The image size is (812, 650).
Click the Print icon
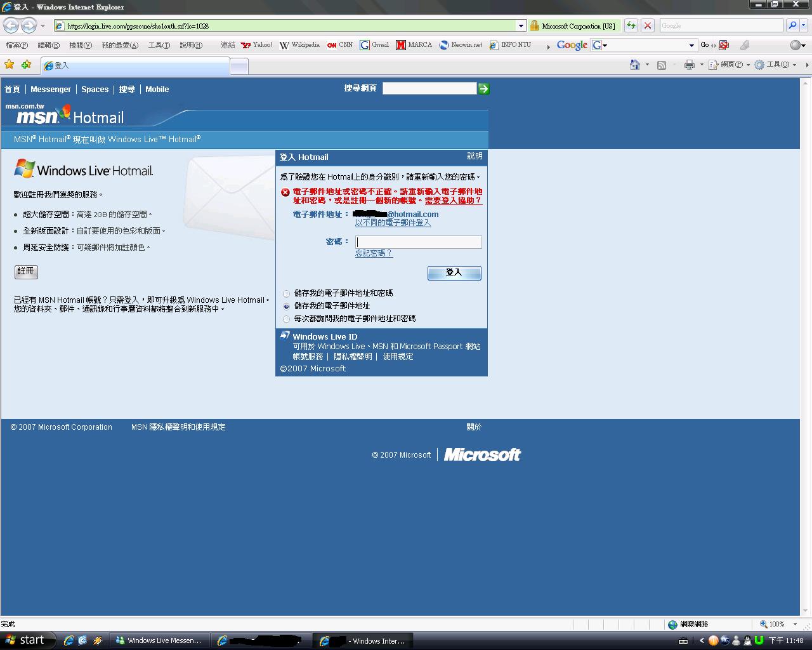689,65
